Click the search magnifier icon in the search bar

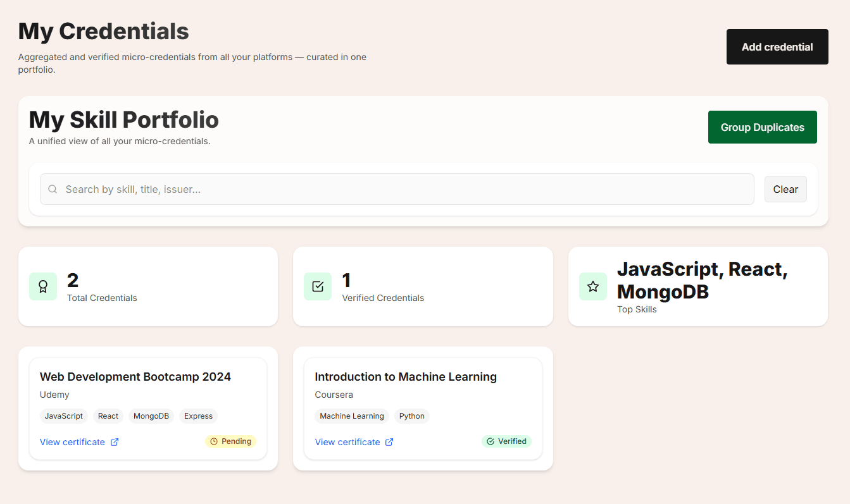tap(53, 189)
